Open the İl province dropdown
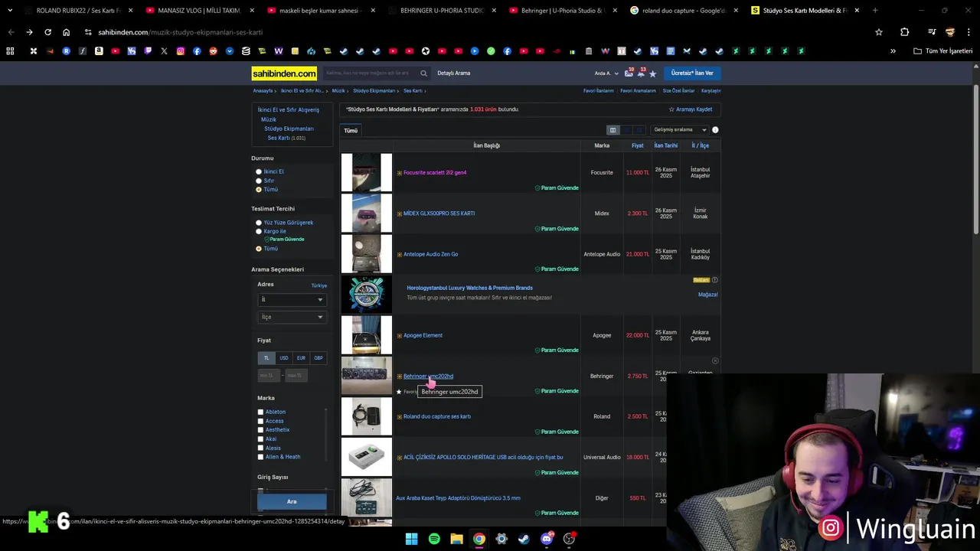 (x=292, y=299)
